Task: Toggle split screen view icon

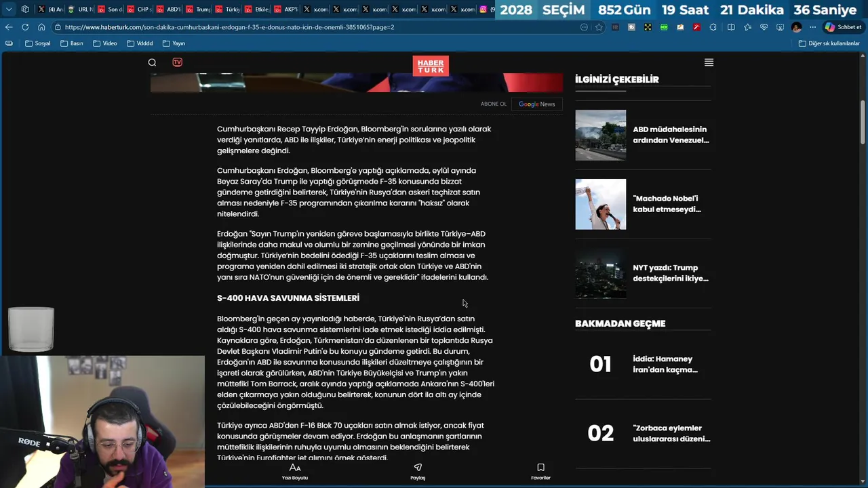Action: [731, 27]
